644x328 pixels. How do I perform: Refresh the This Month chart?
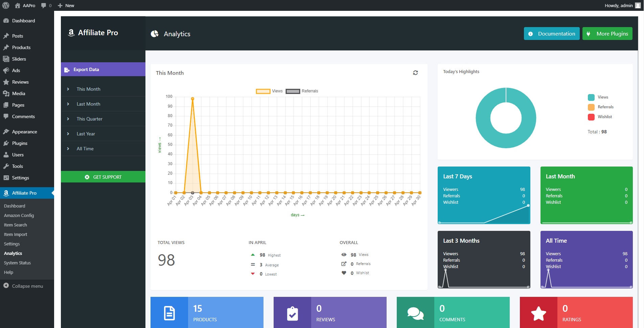point(415,72)
